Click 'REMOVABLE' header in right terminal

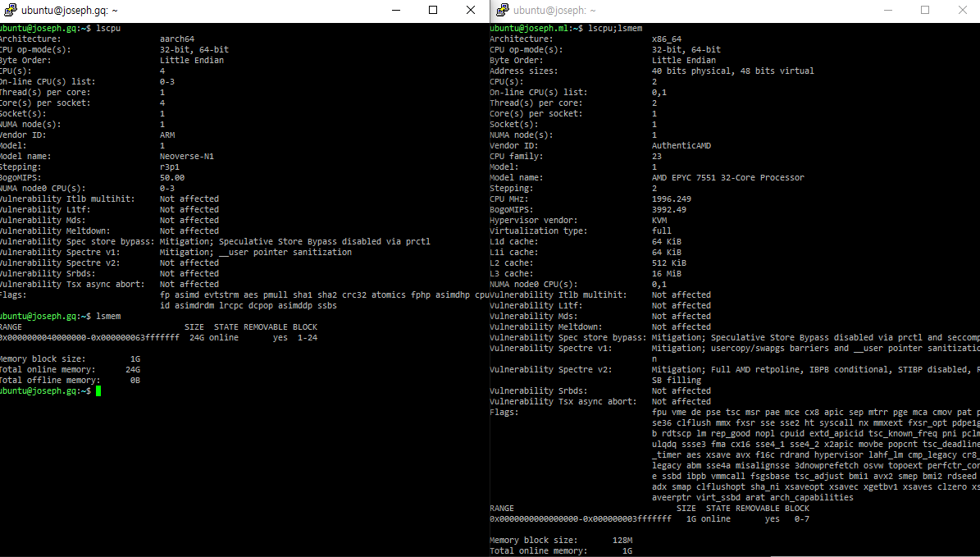tap(758, 509)
